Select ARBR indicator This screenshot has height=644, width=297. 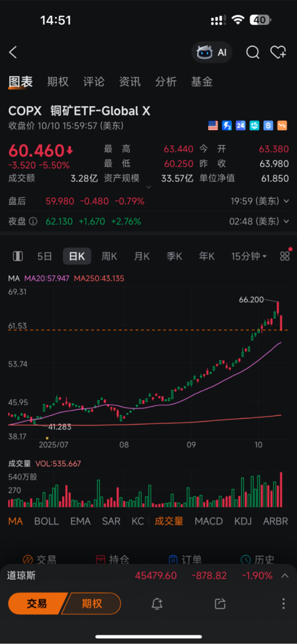coord(276,521)
